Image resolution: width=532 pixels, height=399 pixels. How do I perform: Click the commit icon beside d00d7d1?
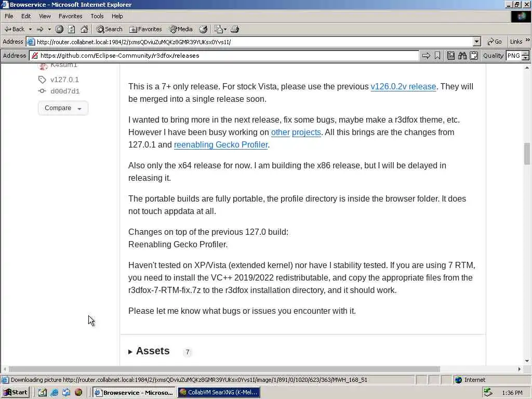click(x=42, y=91)
